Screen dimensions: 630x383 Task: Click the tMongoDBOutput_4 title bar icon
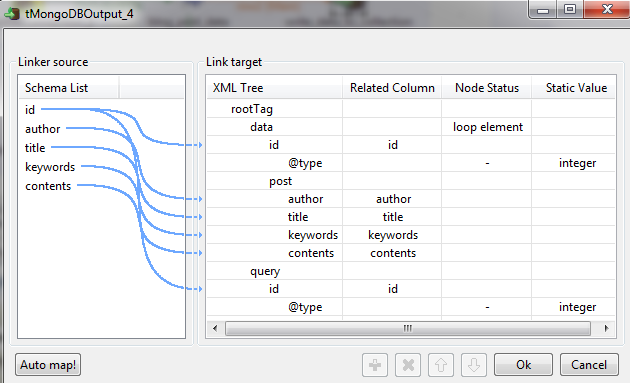(x=12, y=14)
